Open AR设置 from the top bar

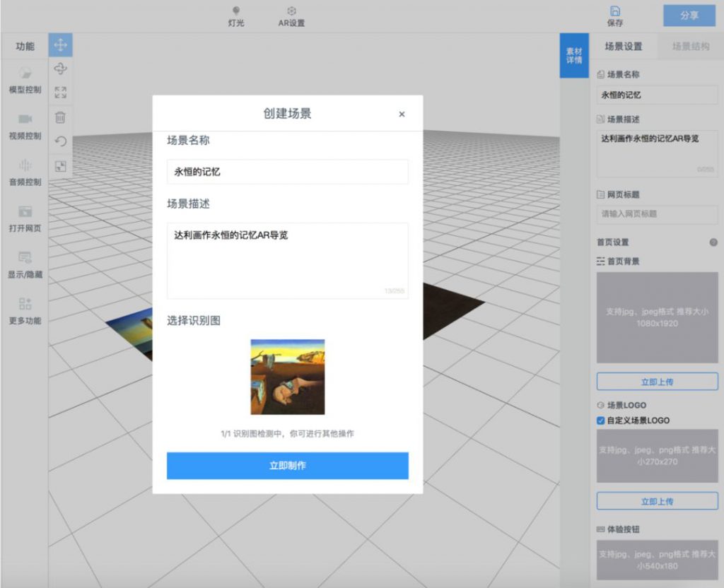291,17
